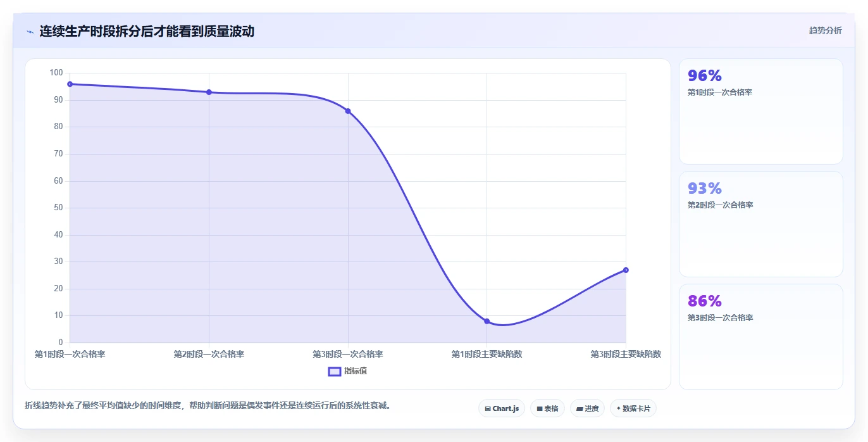Click x-axis label 第2时段一次合格率

(x=209, y=354)
